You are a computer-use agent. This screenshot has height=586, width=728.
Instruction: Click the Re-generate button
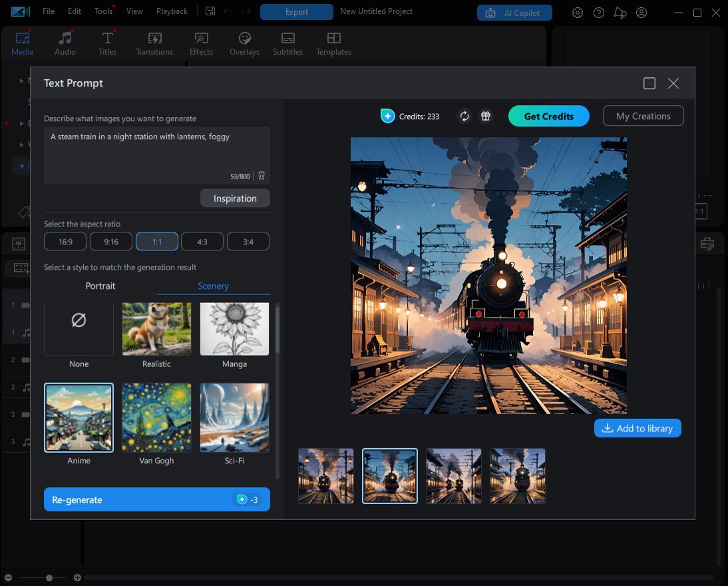point(156,499)
